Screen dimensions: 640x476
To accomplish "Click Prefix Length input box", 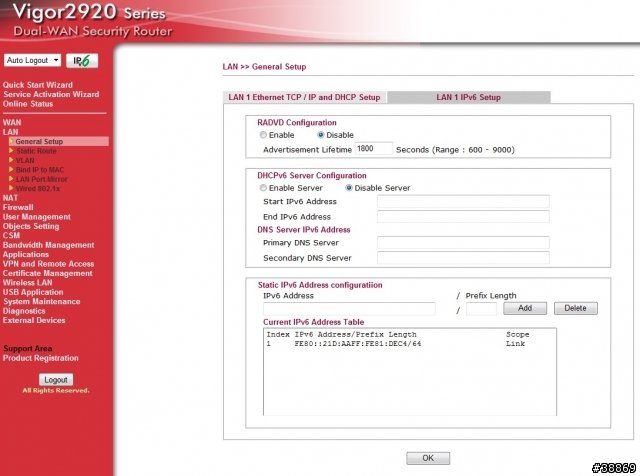I will 482,309.
